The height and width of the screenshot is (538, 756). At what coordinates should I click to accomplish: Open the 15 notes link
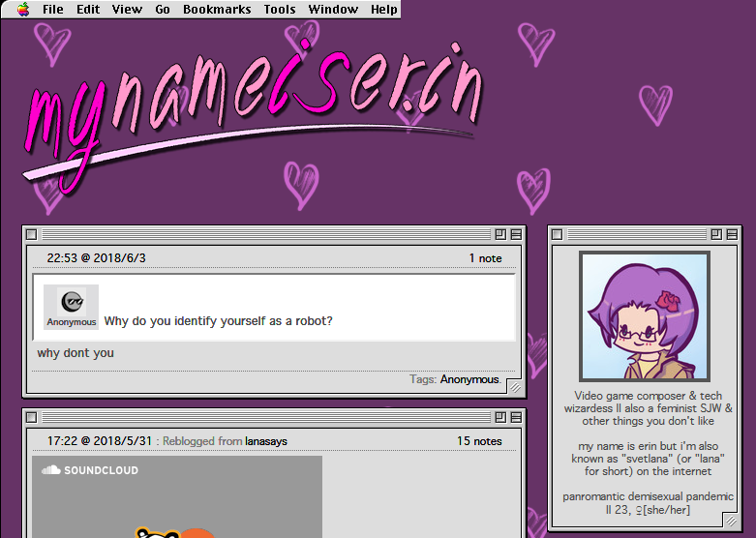tap(479, 441)
